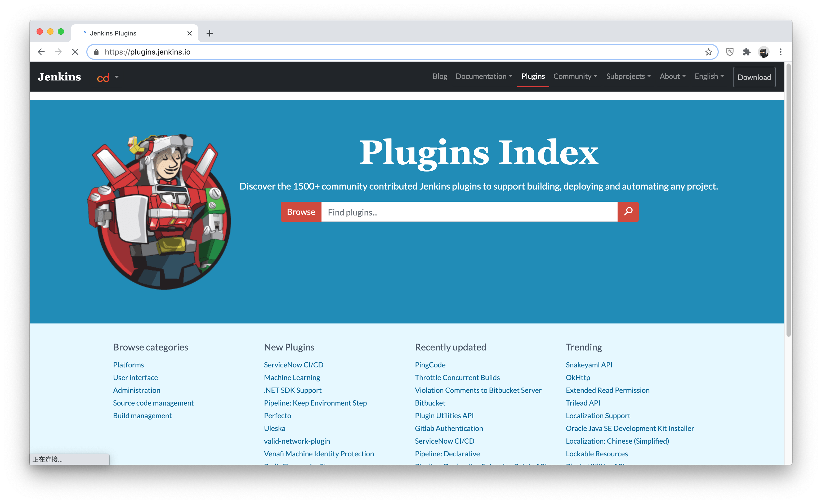Open Throttle Concurrent Builds plugin
822x504 pixels.
(x=457, y=377)
